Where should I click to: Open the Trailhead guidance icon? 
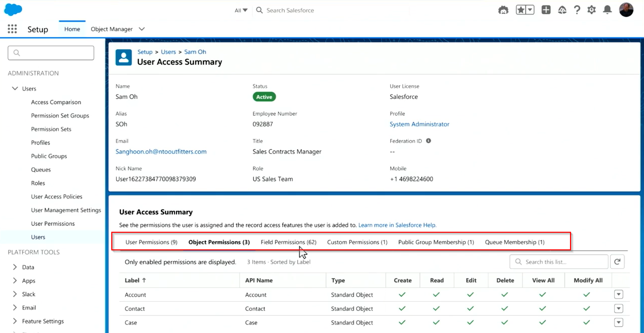[x=503, y=10]
